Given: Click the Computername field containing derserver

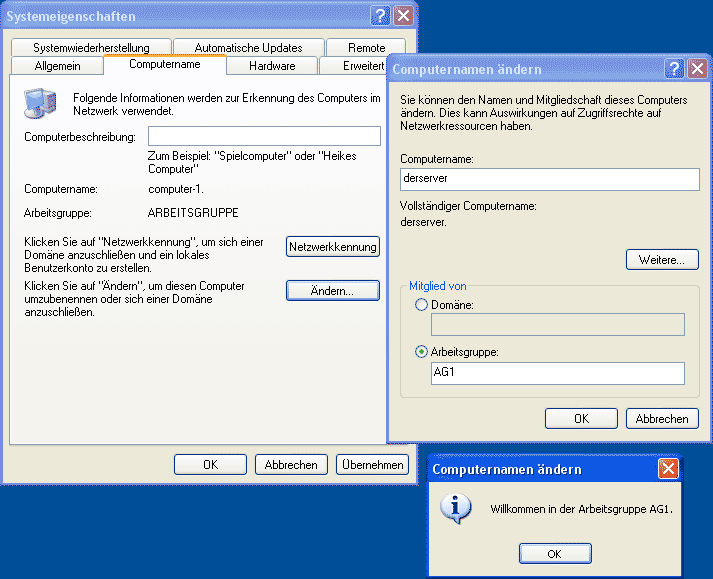Looking at the screenshot, I should pos(549,178).
